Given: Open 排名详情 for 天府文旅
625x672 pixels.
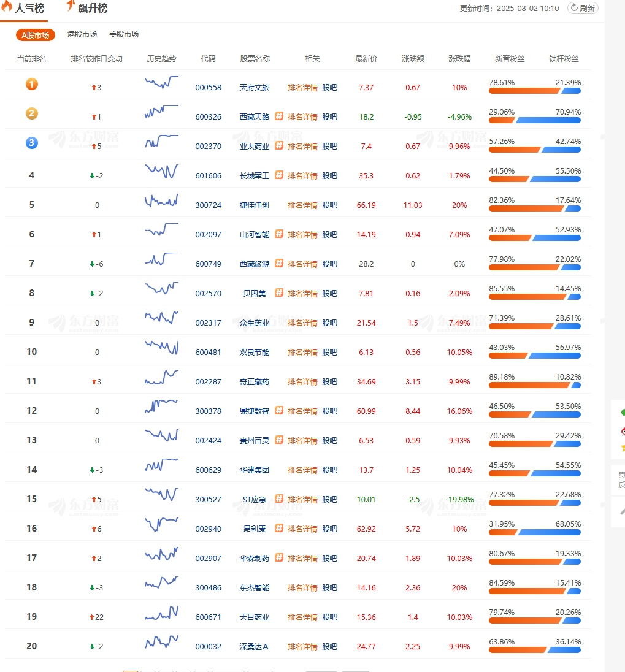Looking at the screenshot, I should click(302, 87).
